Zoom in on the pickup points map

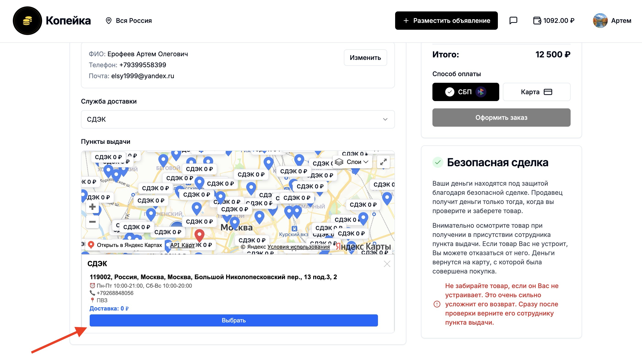pyautogui.click(x=92, y=206)
